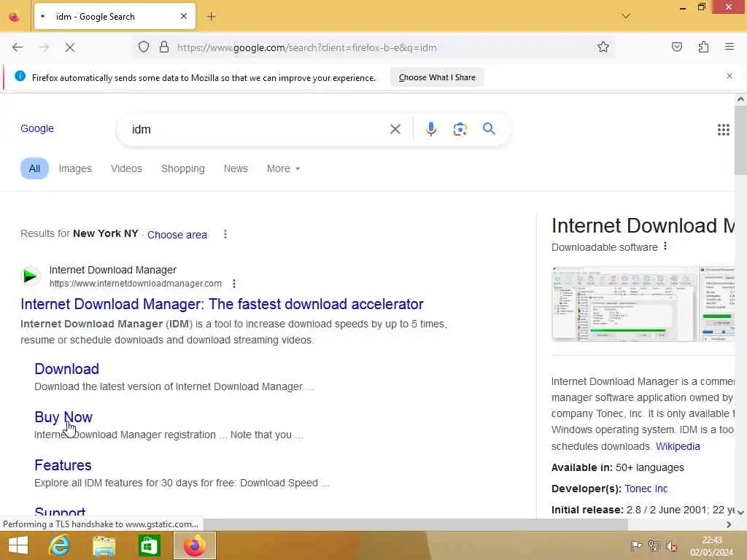747x560 pixels.
Task: Open knowledge panel more options dots
Action: coord(665,246)
